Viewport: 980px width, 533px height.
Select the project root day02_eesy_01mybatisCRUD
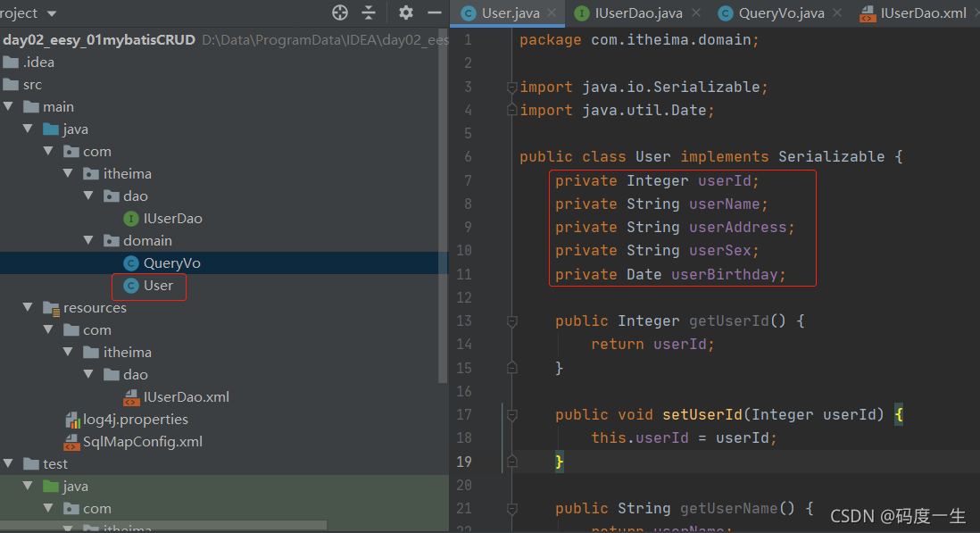[x=99, y=40]
